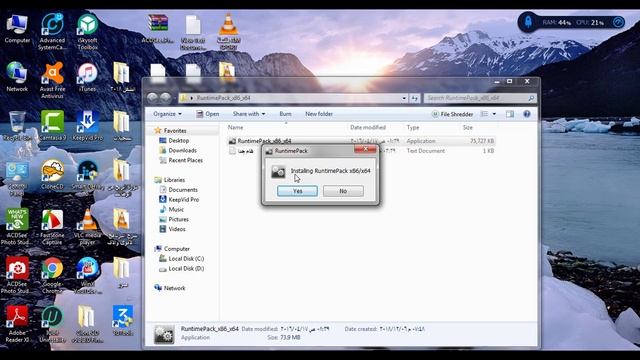Click the Adobe Reader XI desktop icon

[17, 324]
